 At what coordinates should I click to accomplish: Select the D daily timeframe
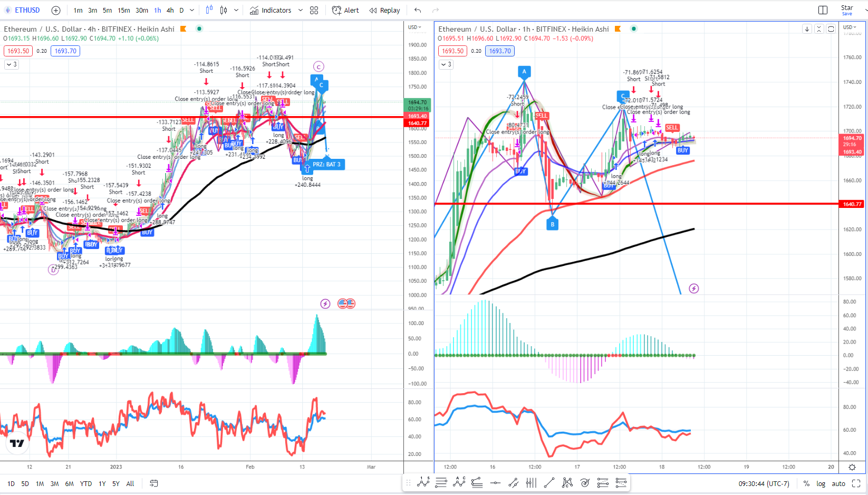[182, 10]
